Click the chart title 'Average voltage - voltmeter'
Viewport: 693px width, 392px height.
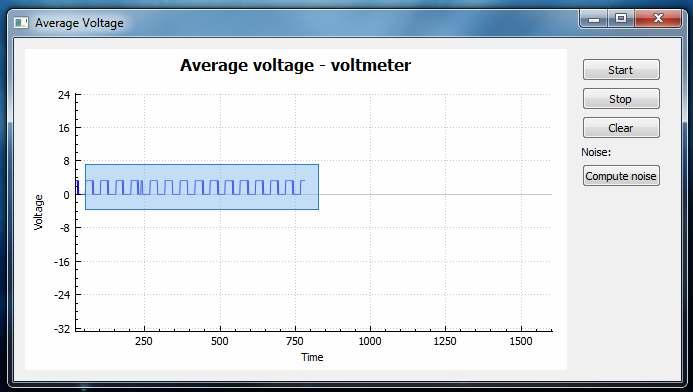click(295, 65)
